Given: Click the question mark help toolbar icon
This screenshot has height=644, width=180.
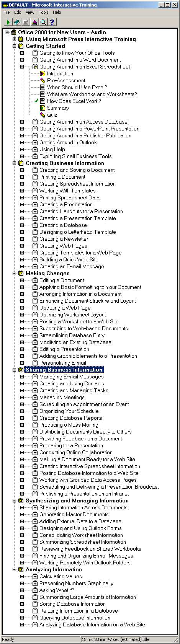Looking at the screenshot, I should (x=52, y=22).
